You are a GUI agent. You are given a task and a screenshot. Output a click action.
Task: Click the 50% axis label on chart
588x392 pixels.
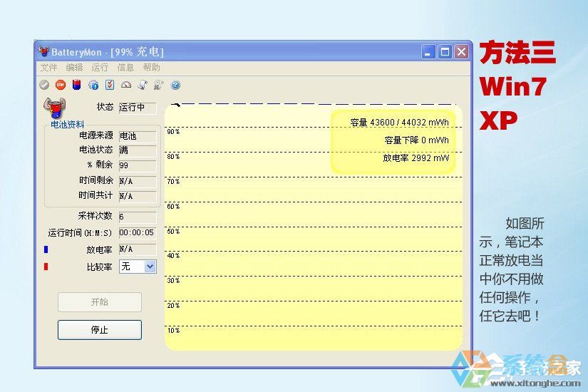(x=173, y=232)
